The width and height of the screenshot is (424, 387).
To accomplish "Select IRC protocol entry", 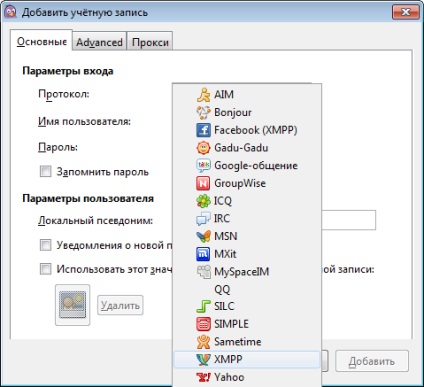I will tap(247, 218).
